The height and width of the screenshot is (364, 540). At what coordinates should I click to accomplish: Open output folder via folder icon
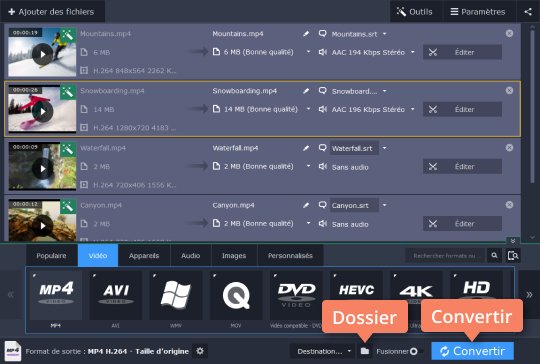pyautogui.click(x=365, y=351)
